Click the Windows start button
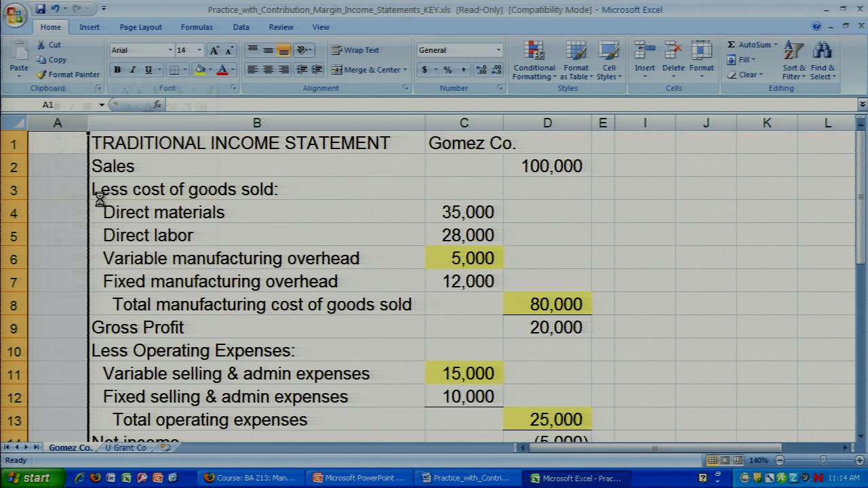The height and width of the screenshot is (488, 868). (x=29, y=478)
